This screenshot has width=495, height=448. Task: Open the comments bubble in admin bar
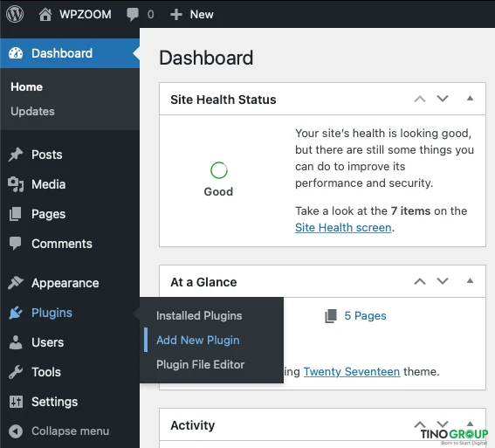tap(133, 15)
